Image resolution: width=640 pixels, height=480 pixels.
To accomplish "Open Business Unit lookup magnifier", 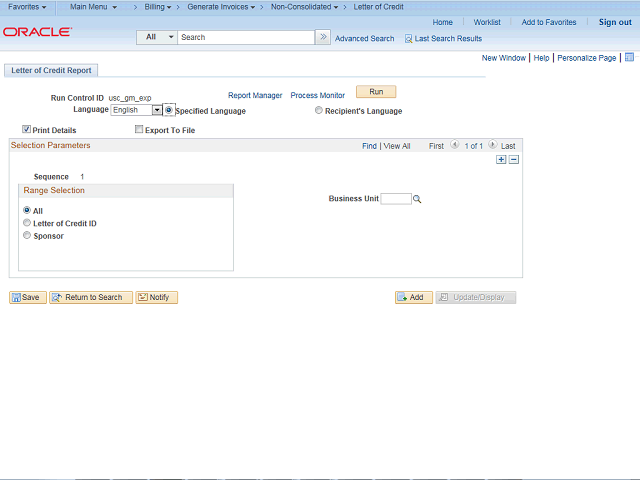I will point(417,199).
